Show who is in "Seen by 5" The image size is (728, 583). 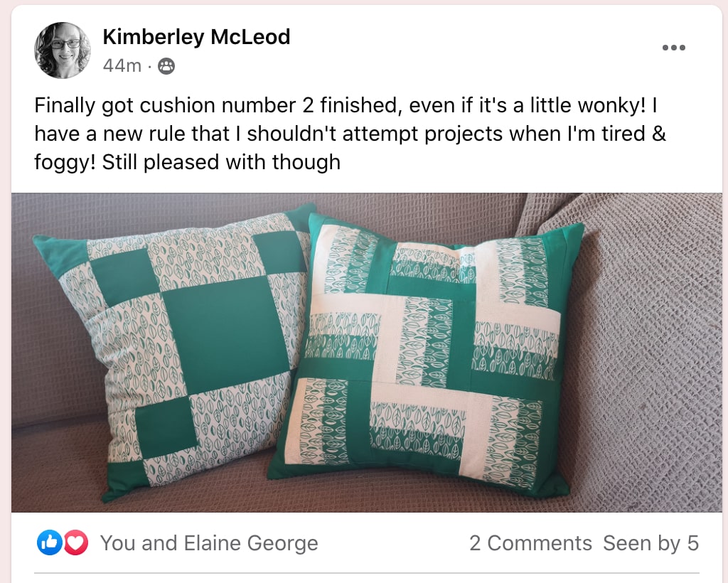[651, 543]
